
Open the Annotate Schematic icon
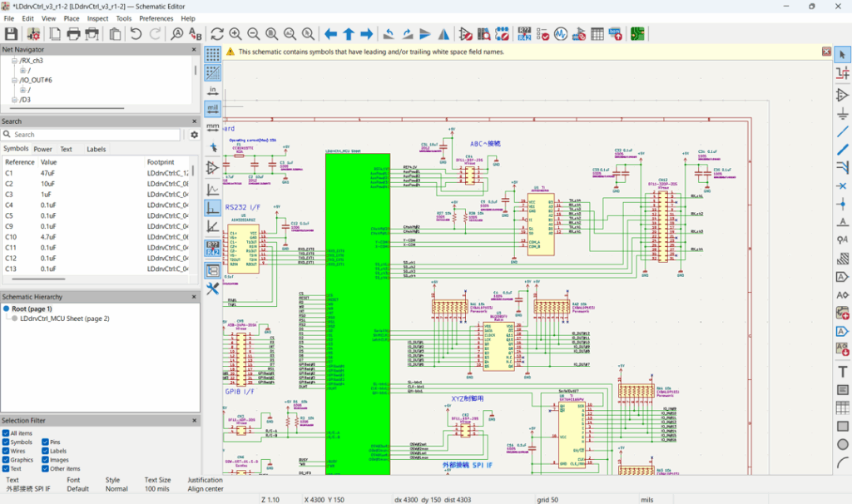tap(524, 33)
